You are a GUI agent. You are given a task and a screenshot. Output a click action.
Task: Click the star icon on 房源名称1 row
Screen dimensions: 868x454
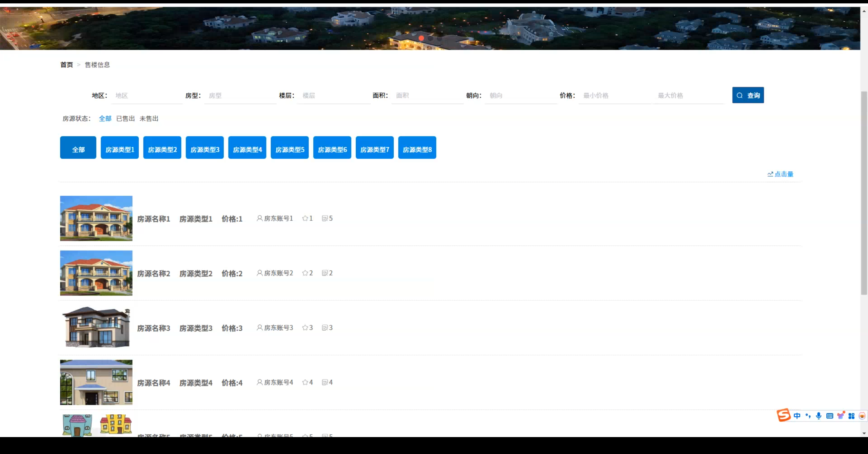tap(305, 219)
